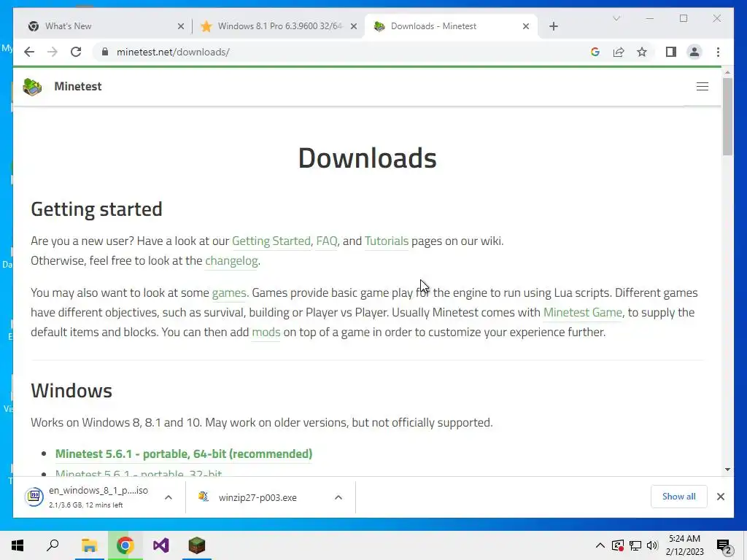Expand the tab search dropdown arrow

click(x=616, y=18)
